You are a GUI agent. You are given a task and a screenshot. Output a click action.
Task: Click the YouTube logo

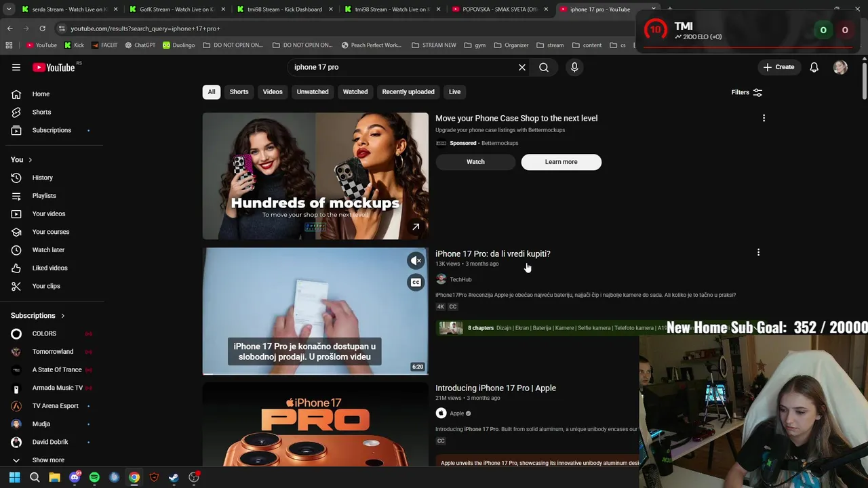[x=54, y=67]
